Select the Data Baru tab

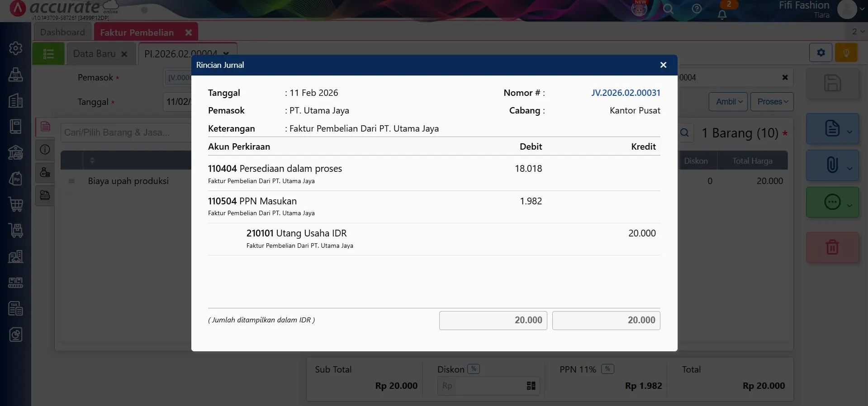click(x=95, y=54)
